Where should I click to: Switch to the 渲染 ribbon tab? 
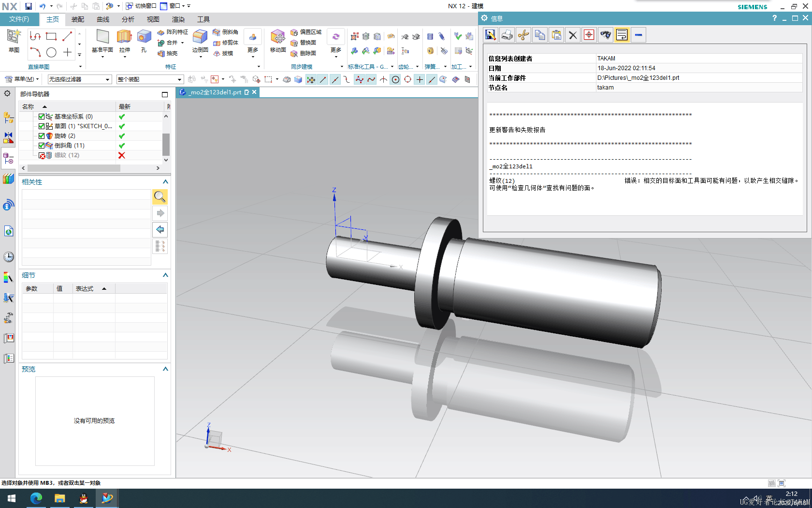[x=178, y=19]
